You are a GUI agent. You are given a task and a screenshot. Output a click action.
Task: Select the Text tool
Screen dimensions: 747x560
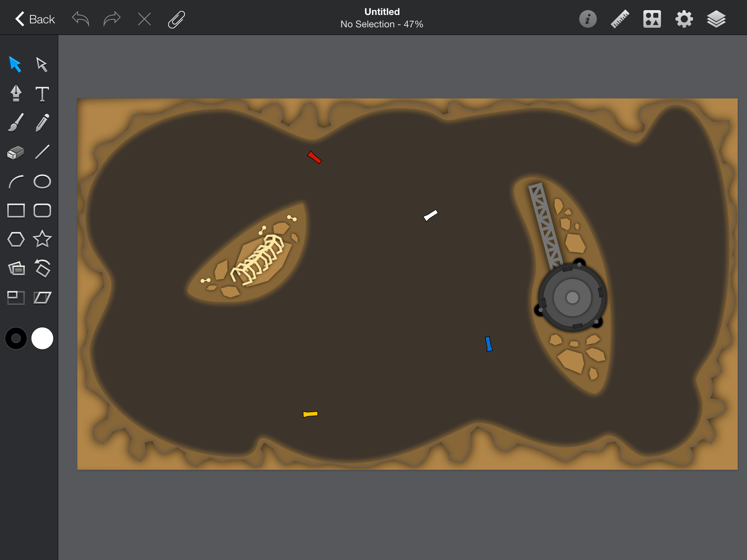42,94
